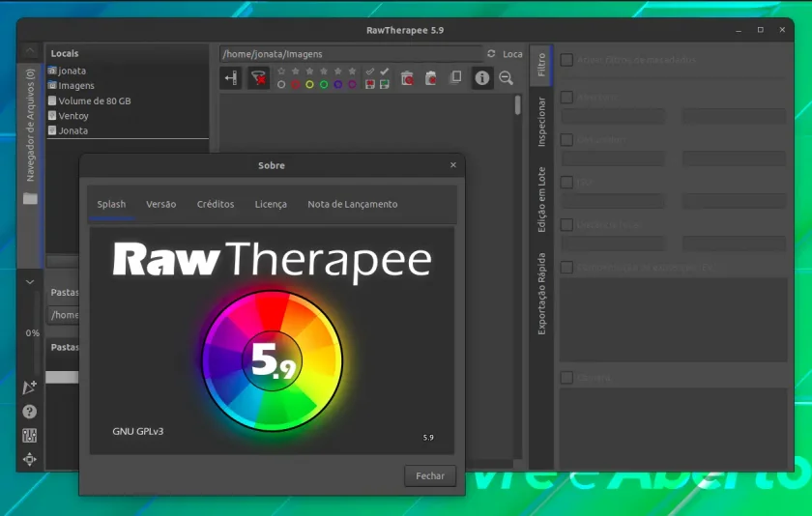This screenshot has width=812, height=516.
Task: Tick the Obturador filter checkbox
Action: [566, 140]
